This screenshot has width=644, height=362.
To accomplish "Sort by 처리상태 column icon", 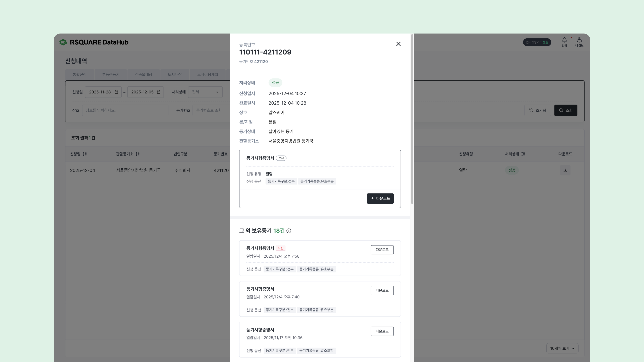I will pyautogui.click(x=523, y=154).
